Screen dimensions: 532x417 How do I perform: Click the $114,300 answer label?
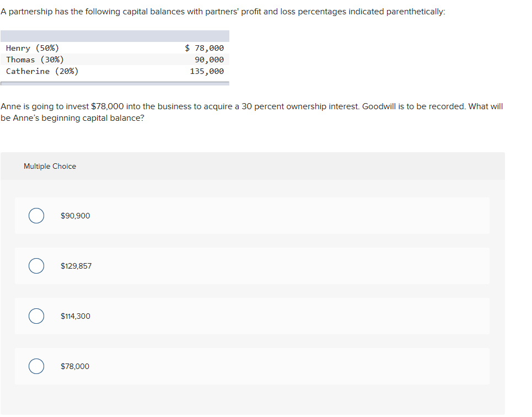coord(75,316)
